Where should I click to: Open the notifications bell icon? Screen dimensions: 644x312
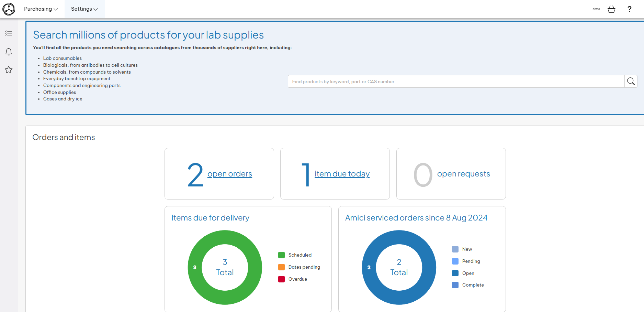9,52
